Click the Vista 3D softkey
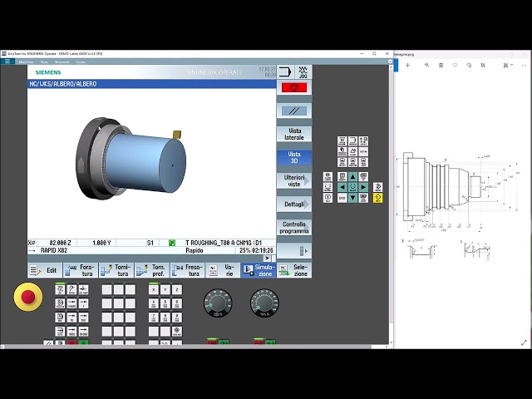 pos(294,157)
